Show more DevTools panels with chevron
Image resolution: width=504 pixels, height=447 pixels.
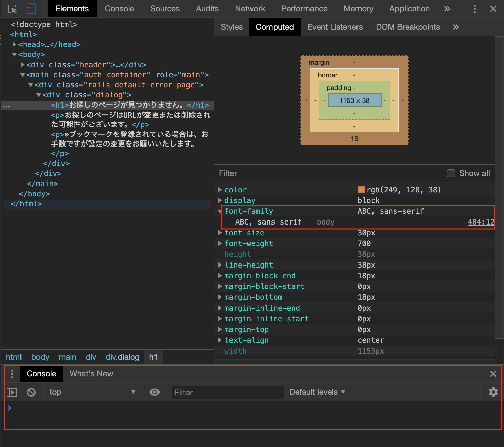pos(447,9)
